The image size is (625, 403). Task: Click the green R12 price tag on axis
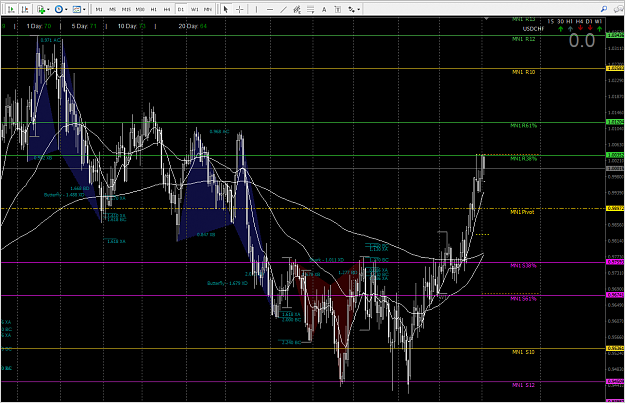coord(615,35)
